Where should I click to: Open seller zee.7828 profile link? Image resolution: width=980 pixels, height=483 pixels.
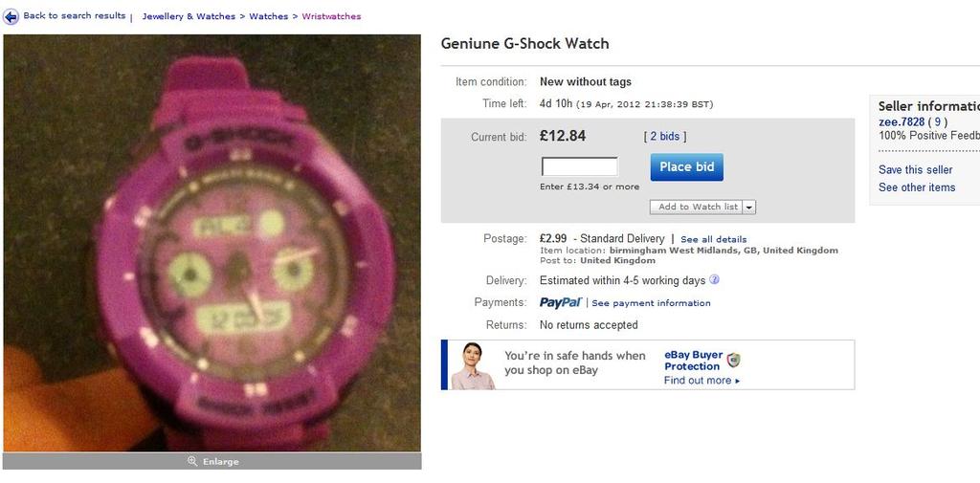point(902,121)
